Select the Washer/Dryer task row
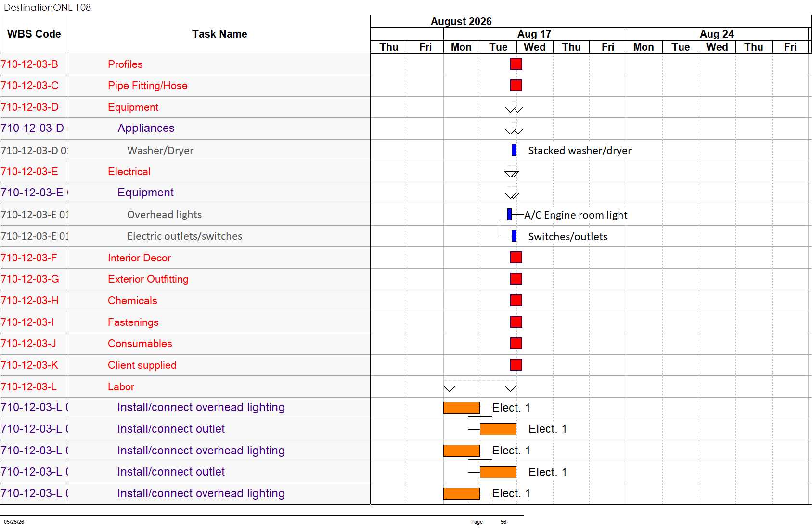The height and width of the screenshot is (528, 812). click(x=185, y=150)
